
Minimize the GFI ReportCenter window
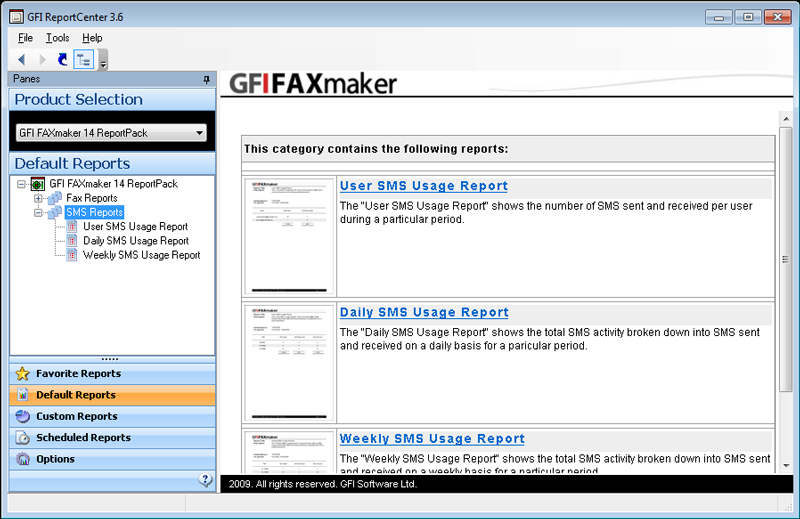[719, 17]
